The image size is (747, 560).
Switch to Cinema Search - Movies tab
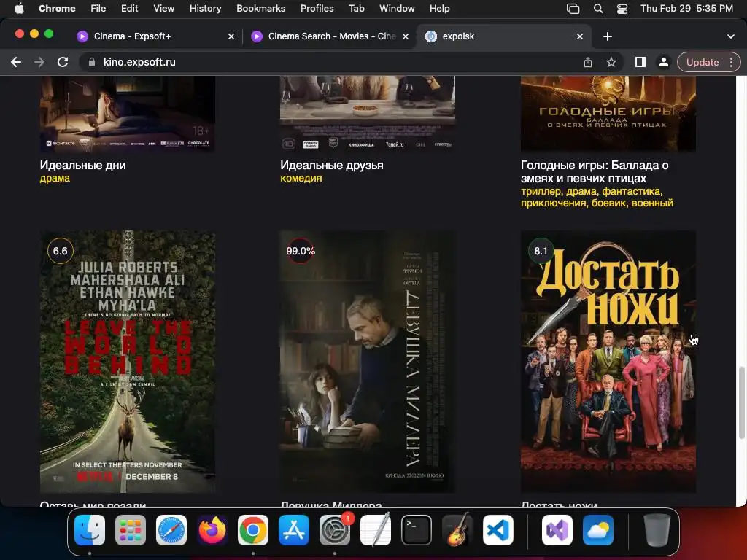(330, 36)
